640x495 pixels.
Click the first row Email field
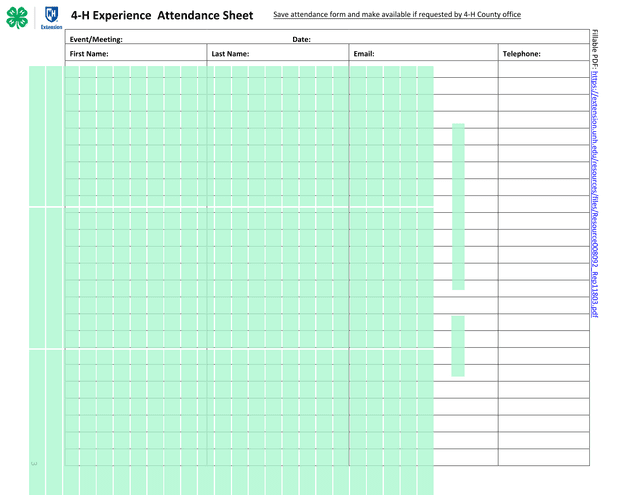click(422, 70)
